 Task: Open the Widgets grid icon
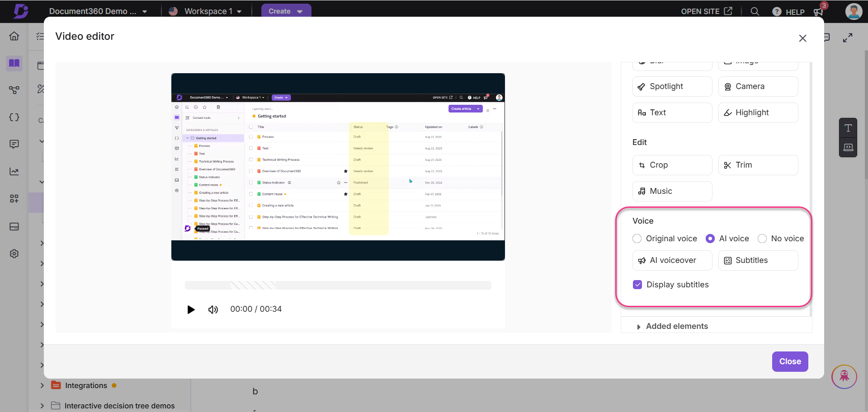14,199
